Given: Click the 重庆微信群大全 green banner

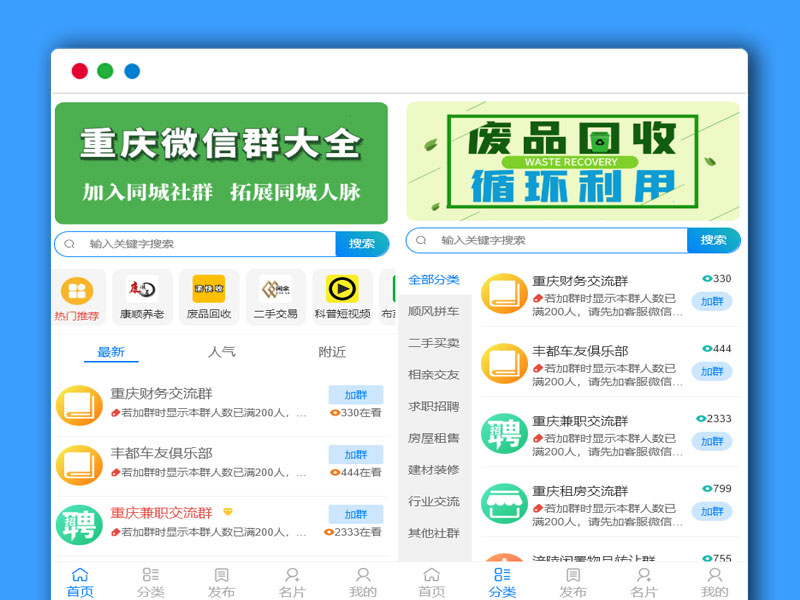Looking at the screenshot, I should pos(220,162).
